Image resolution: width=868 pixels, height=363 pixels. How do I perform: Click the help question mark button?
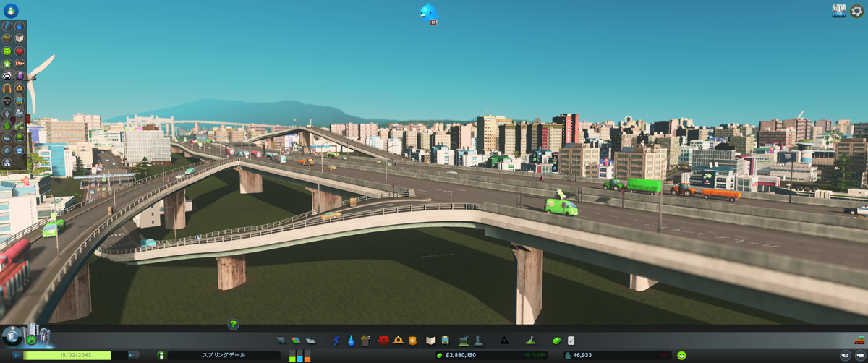click(233, 325)
